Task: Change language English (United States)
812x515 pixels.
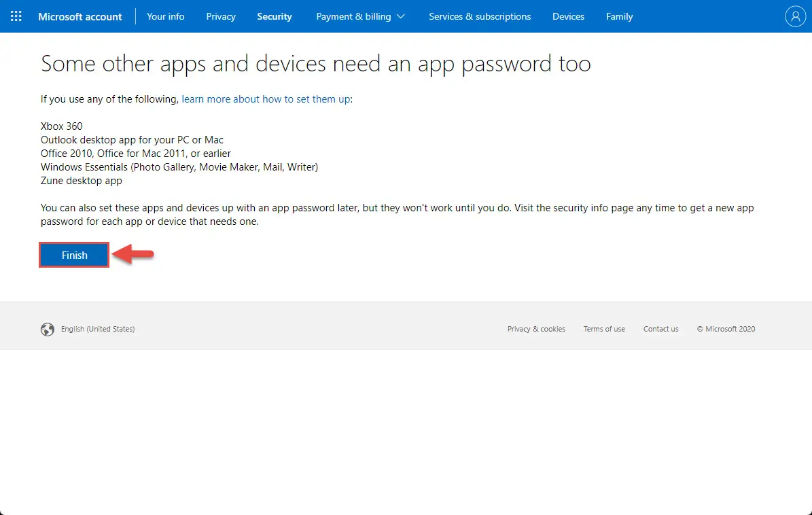Action: (98, 329)
